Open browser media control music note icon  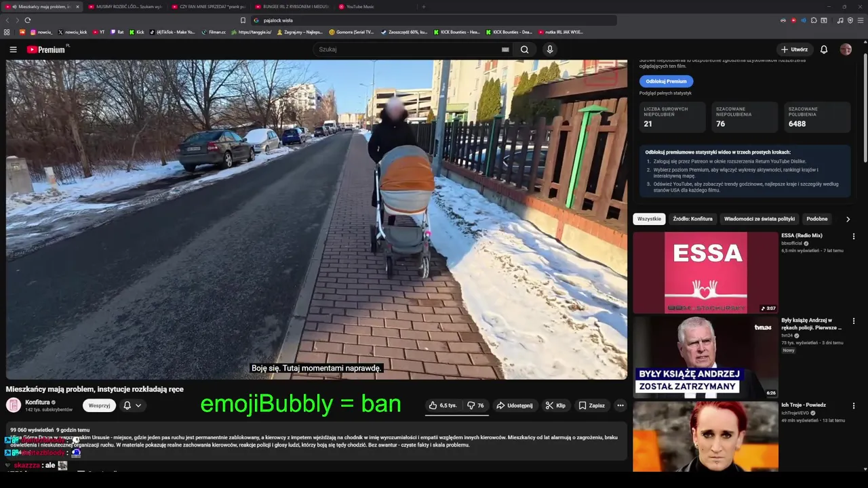(x=840, y=20)
